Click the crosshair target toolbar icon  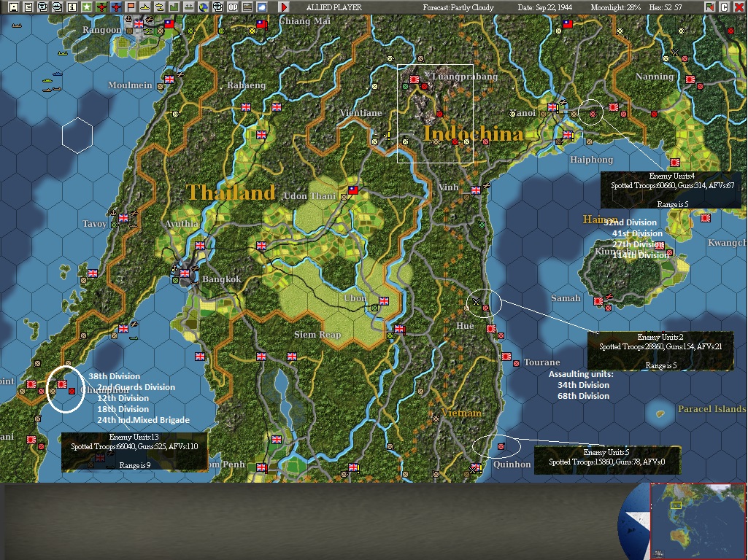(x=218, y=7)
